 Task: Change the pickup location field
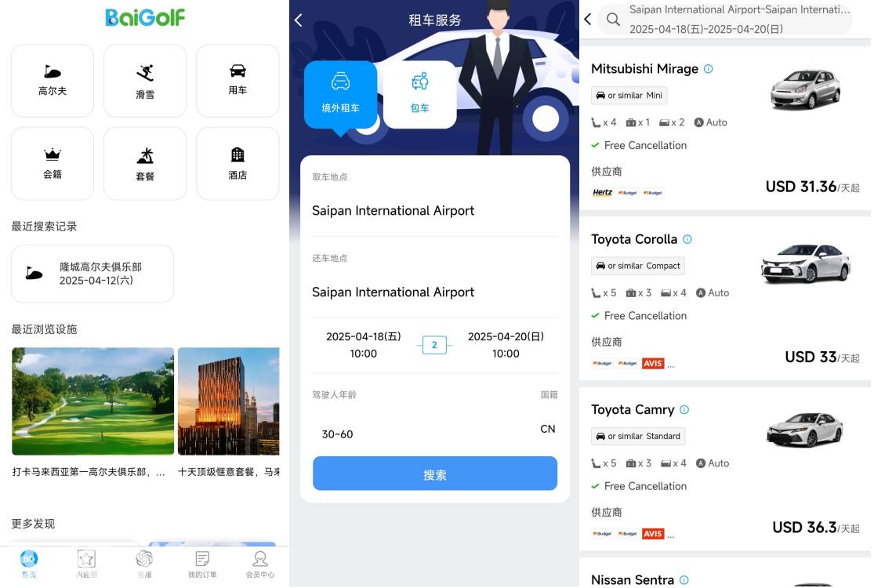(x=434, y=211)
